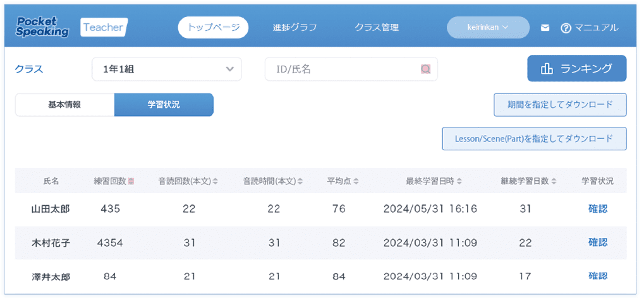Click the search magnifier icon
Image resolution: width=644 pixels, height=301 pixels.
pos(426,69)
